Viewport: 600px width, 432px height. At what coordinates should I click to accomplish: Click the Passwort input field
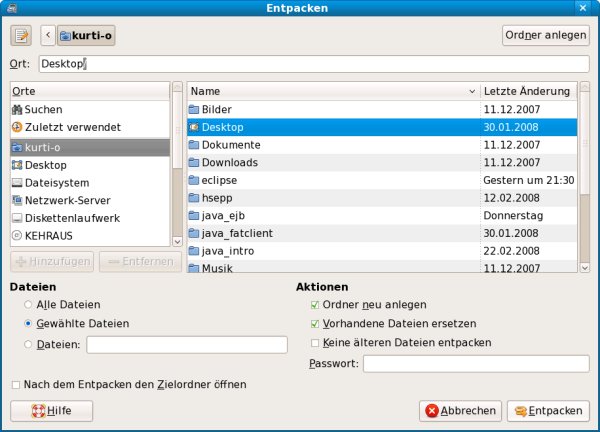[475, 364]
